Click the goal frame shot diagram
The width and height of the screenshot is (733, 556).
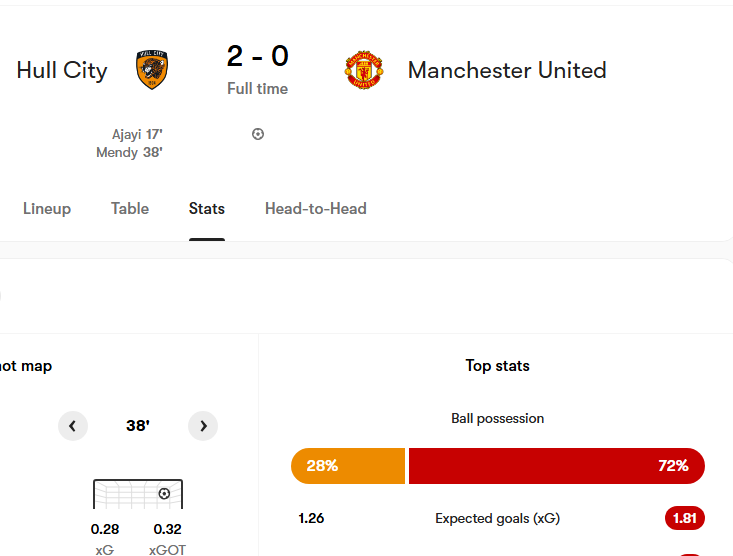coord(138,494)
